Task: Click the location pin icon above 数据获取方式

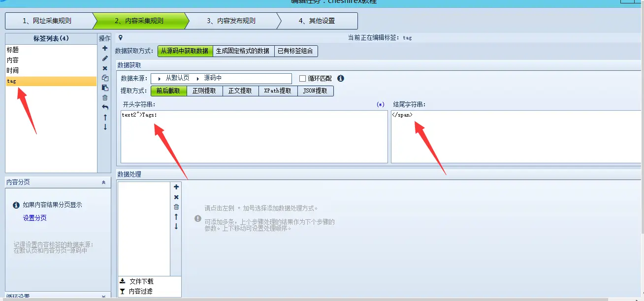Action: click(121, 37)
